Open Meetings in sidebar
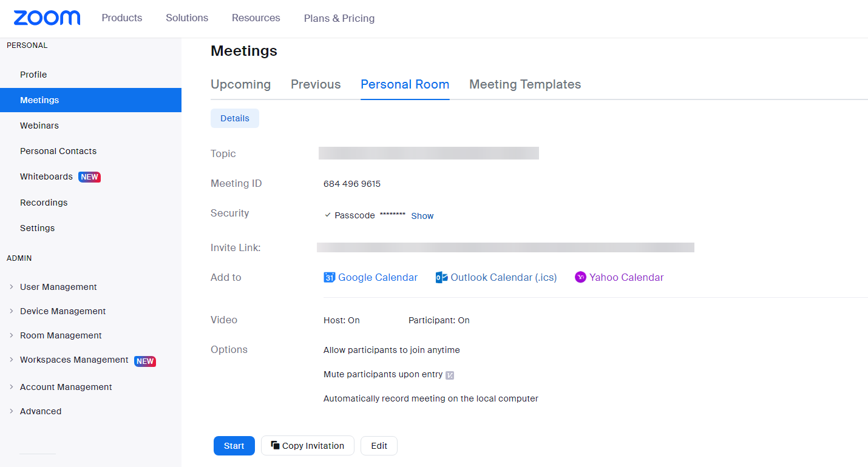Image resolution: width=868 pixels, height=467 pixels. [x=90, y=100]
